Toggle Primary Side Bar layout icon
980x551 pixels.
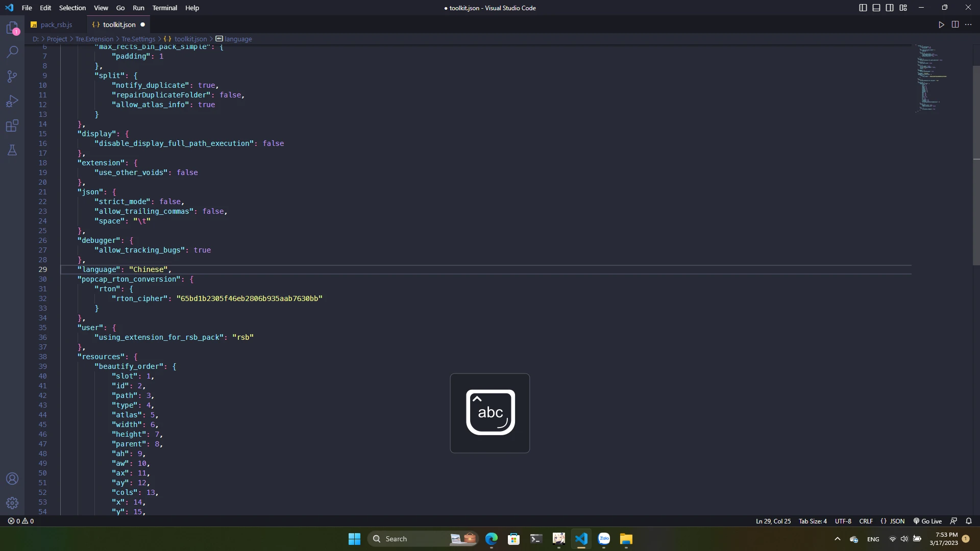click(x=863, y=8)
